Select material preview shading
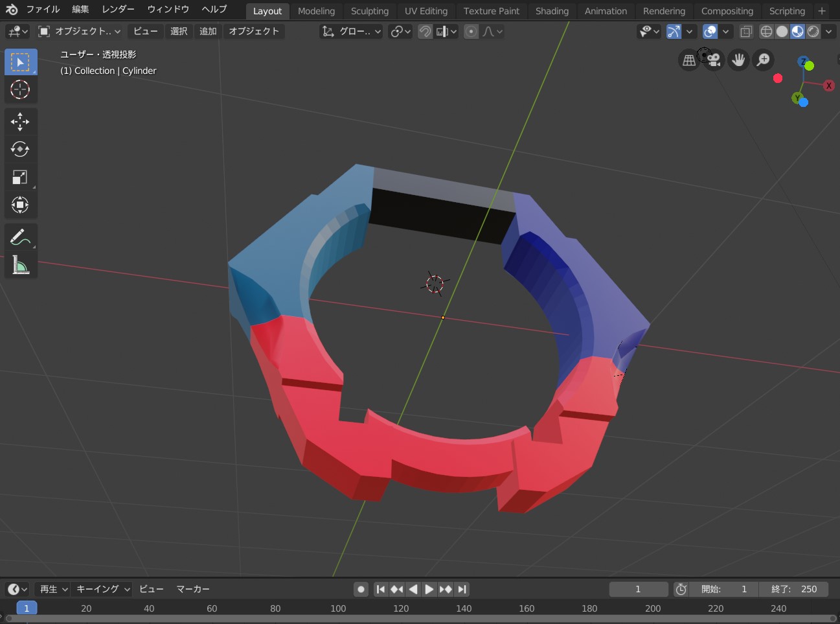Viewport: 840px width, 624px height. [x=797, y=32]
